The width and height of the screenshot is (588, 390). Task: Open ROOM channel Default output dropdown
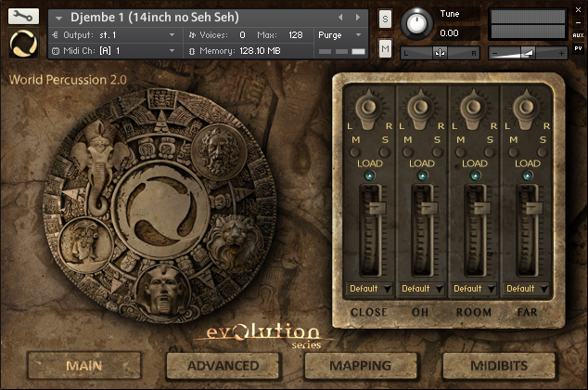(x=474, y=289)
